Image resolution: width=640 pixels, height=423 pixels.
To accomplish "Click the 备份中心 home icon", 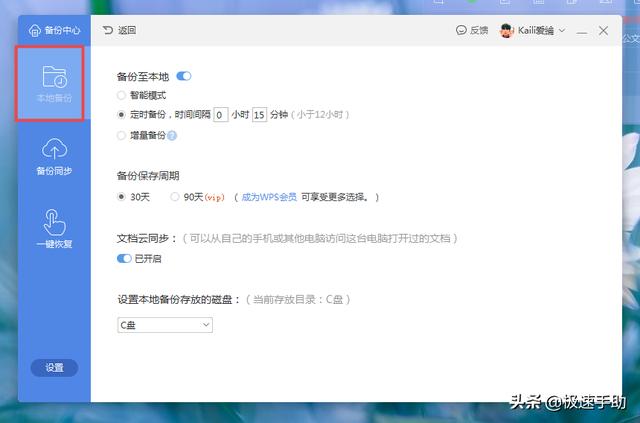I will (35, 30).
